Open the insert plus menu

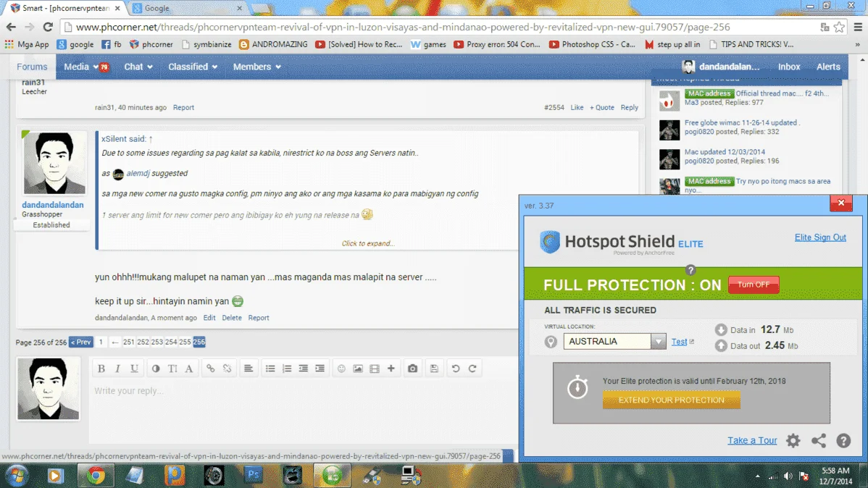tap(391, 369)
